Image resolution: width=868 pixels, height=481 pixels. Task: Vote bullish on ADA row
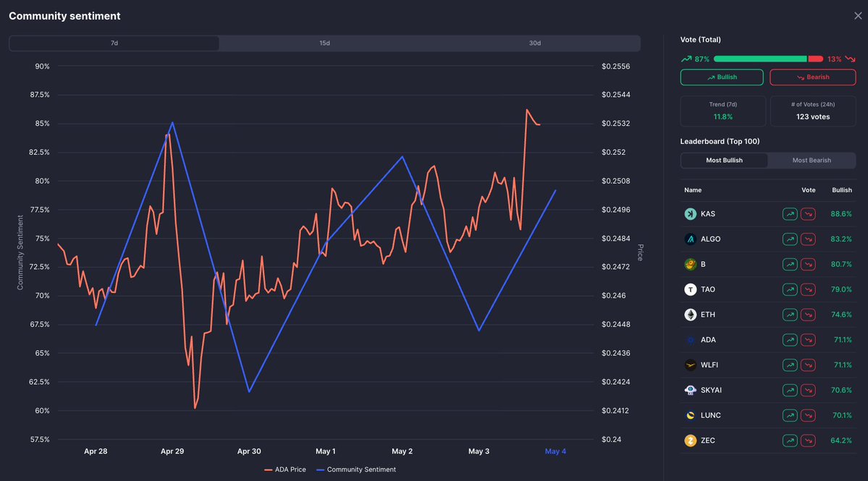tap(790, 339)
